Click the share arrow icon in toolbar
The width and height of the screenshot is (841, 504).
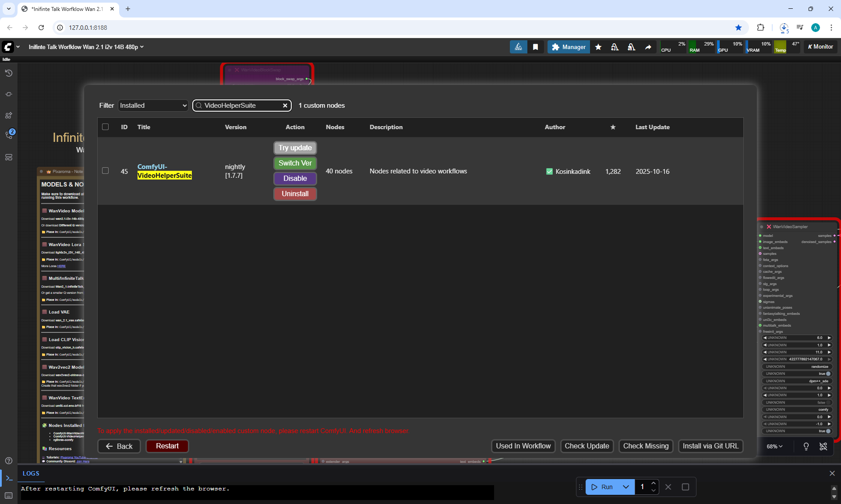point(648,47)
